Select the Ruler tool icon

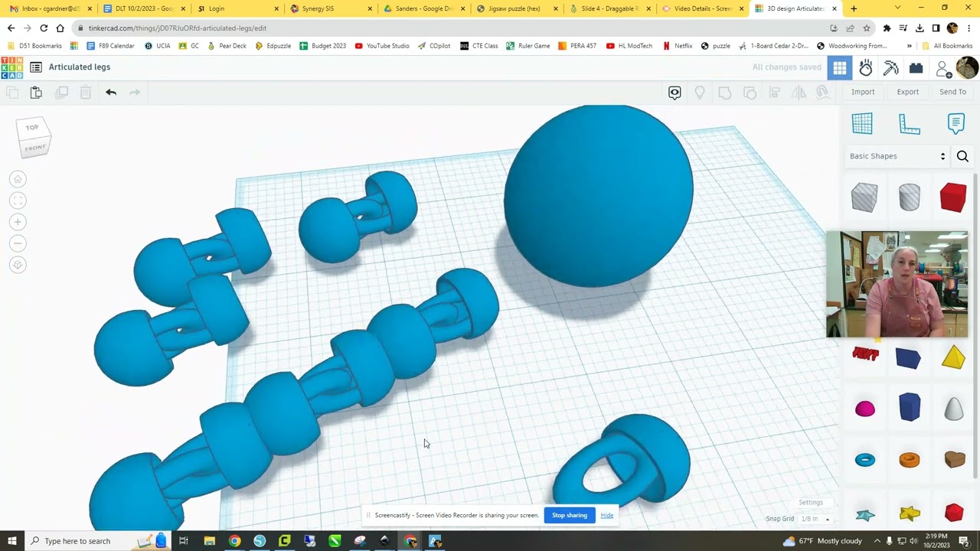910,123
